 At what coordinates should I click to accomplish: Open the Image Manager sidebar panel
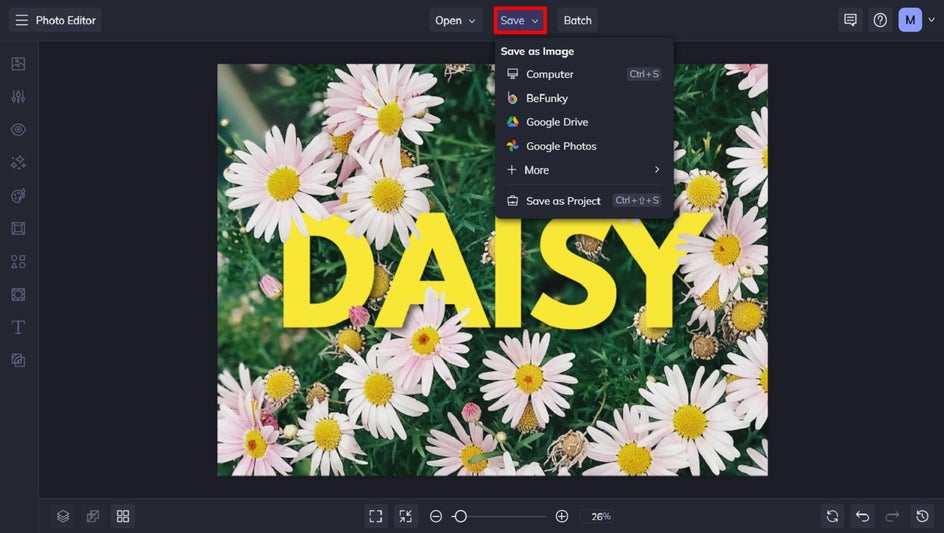(x=18, y=64)
